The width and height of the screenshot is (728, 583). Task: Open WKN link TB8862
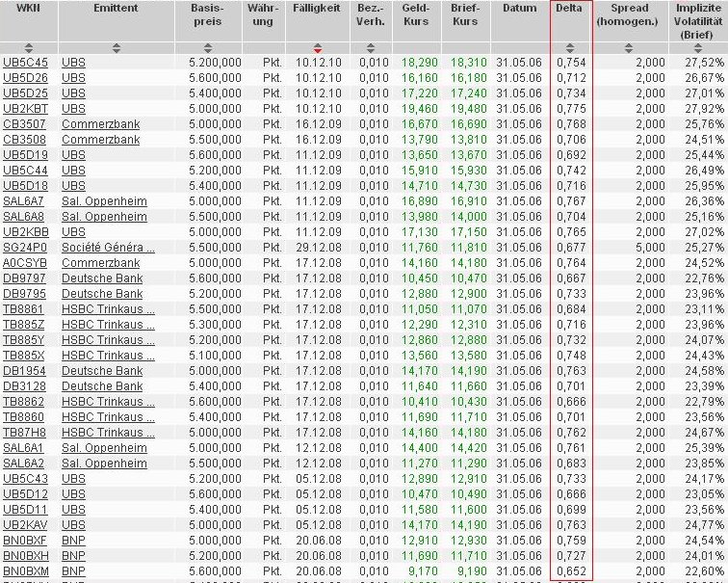(x=23, y=402)
